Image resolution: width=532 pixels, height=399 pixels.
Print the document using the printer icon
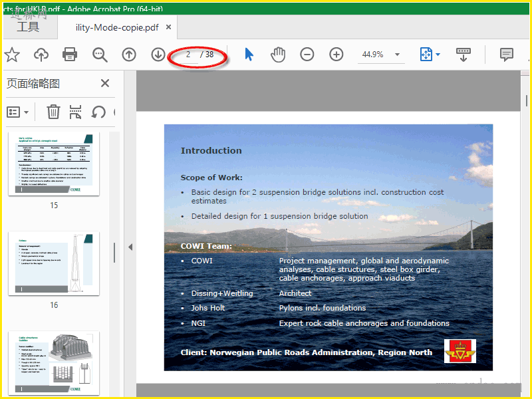pos(70,55)
